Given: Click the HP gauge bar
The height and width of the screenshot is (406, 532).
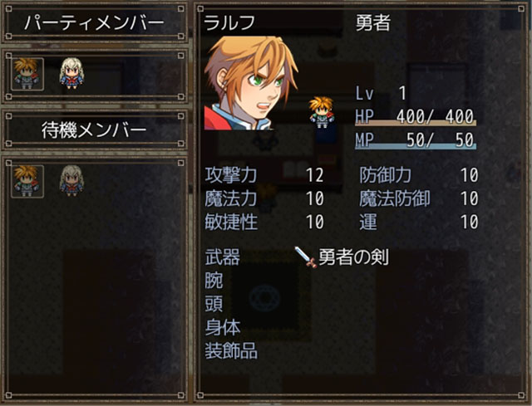Looking at the screenshot, I should point(416,123).
